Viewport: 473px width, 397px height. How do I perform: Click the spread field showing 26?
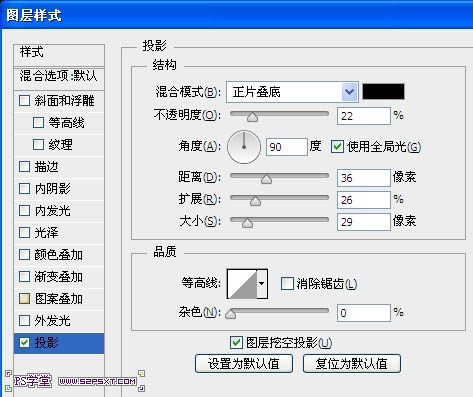(364, 200)
